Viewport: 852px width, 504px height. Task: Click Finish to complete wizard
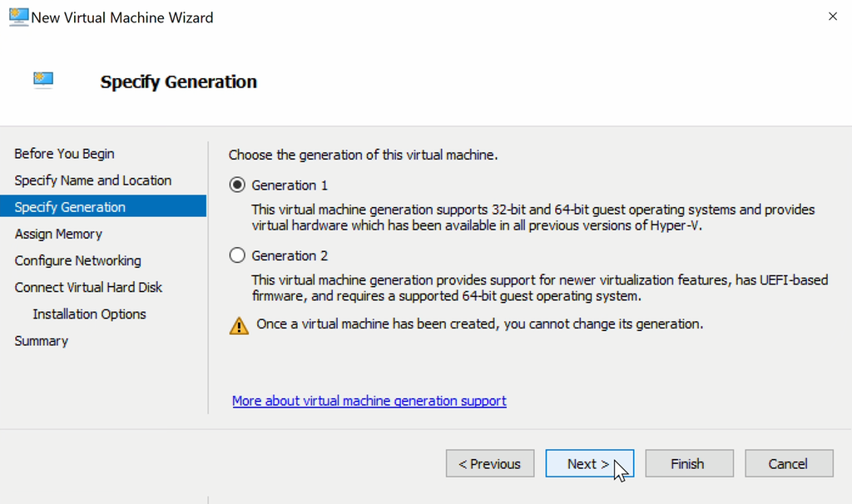click(x=688, y=464)
